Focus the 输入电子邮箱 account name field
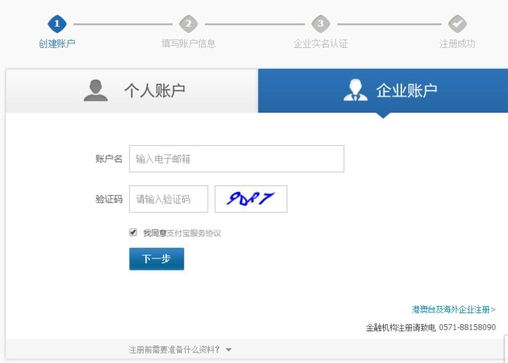 point(237,159)
